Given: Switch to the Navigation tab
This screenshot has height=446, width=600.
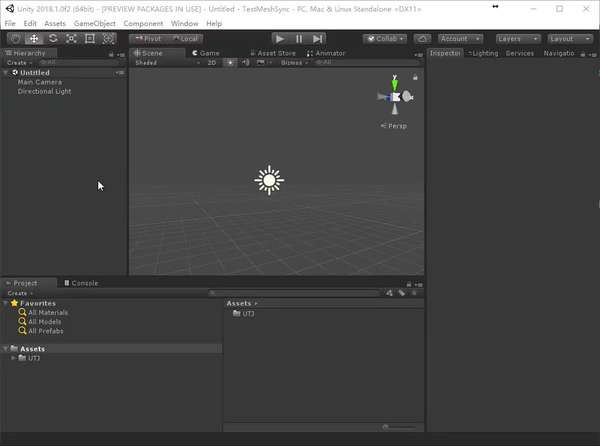Looking at the screenshot, I should pos(559,53).
